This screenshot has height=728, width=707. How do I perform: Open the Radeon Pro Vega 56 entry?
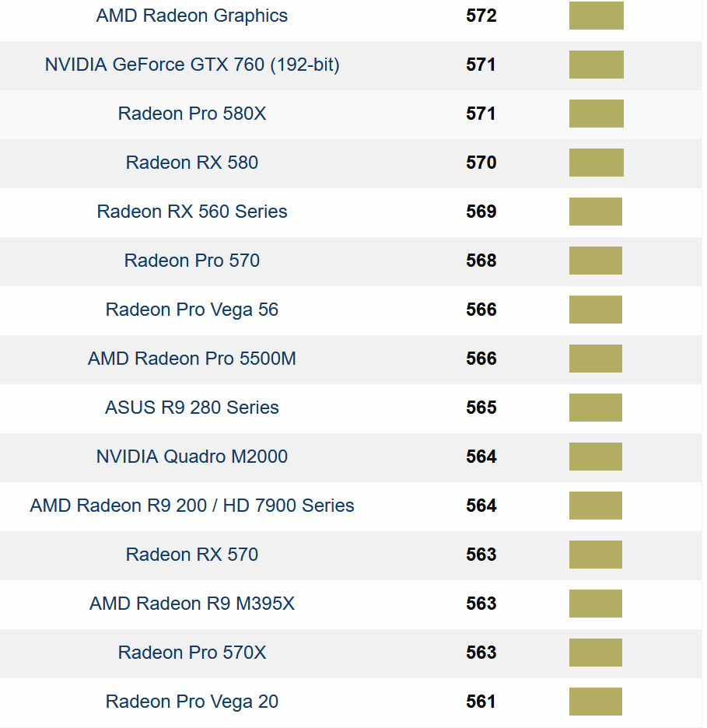click(191, 310)
